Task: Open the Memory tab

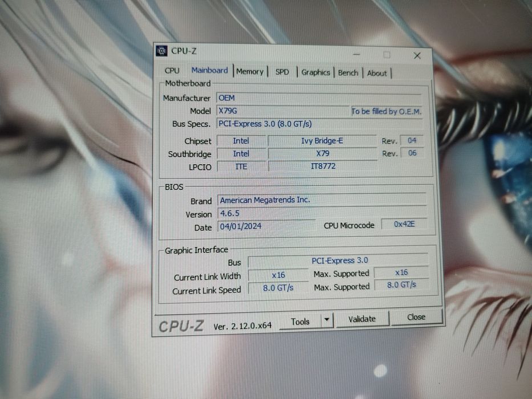Action: tap(250, 72)
